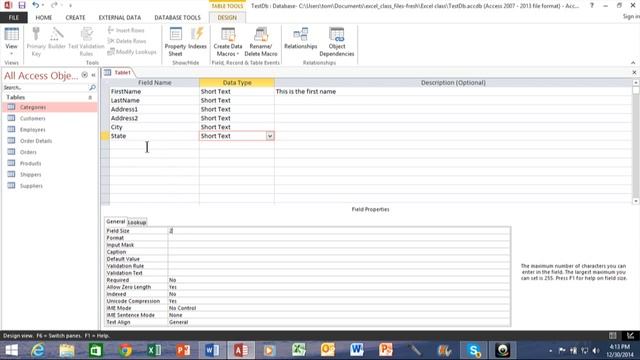This screenshot has height=360, width=640.
Task: Select the Categories table
Action: coord(50,107)
